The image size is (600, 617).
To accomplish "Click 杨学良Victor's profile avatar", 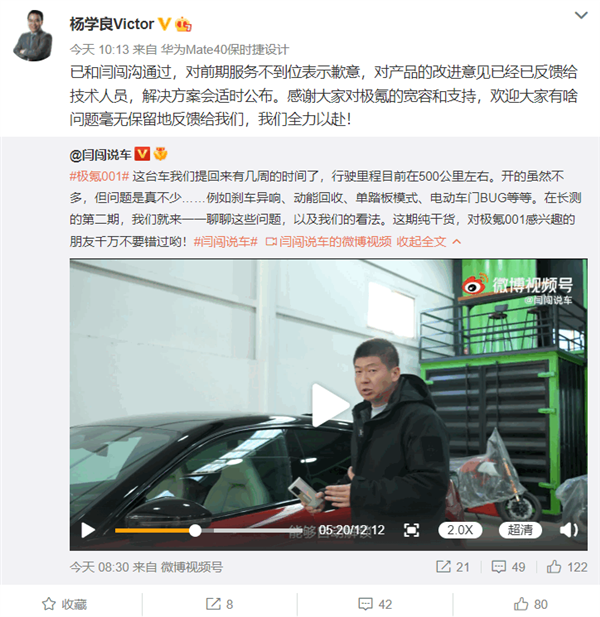I will pos(33,36).
